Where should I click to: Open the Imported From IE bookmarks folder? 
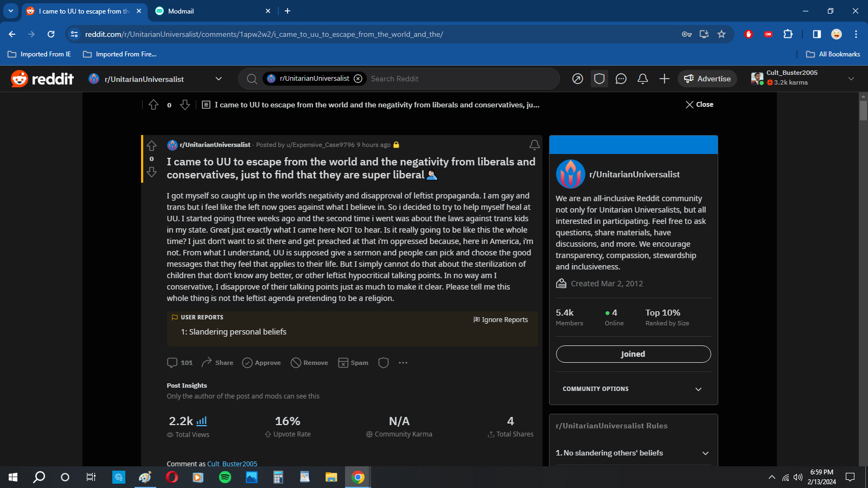coord(40,54)
